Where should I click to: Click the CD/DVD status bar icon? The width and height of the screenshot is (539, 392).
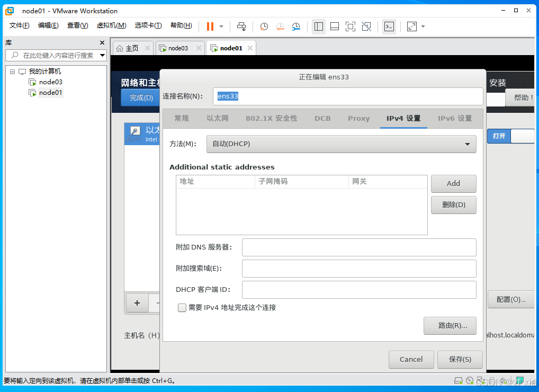coord(470,381)
